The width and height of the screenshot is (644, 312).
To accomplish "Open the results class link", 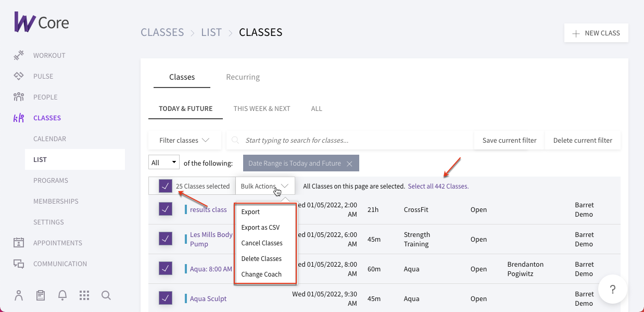I will point(208,209).
